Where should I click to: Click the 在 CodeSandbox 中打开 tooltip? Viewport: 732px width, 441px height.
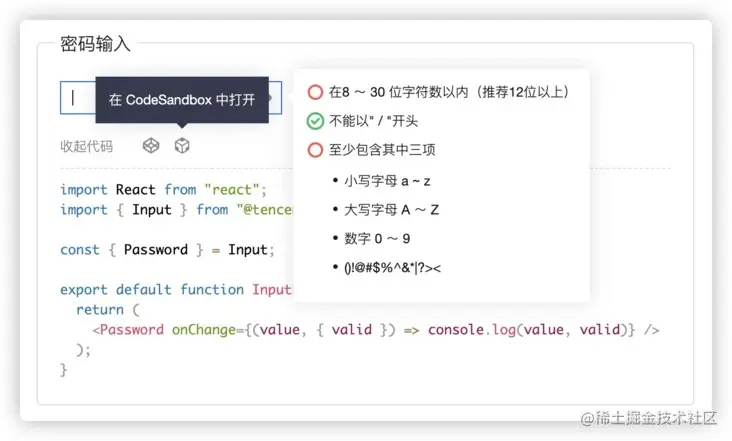(182, 100)
